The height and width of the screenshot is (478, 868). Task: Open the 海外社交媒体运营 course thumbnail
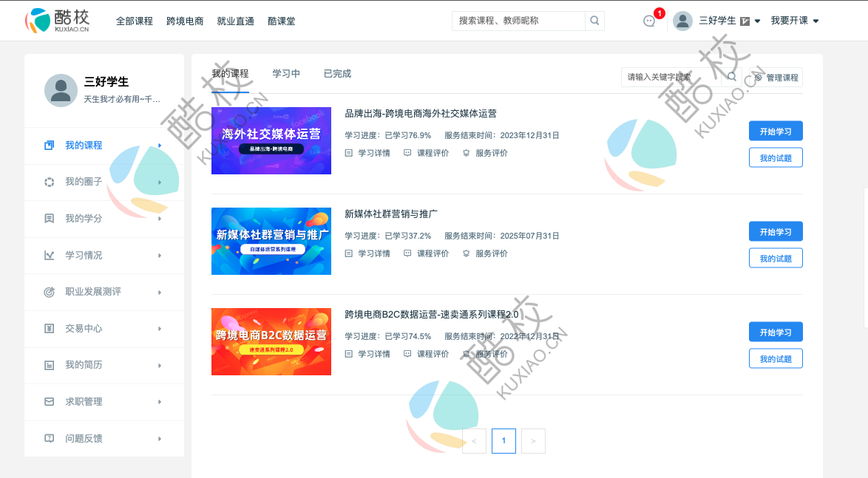[271, 140]
